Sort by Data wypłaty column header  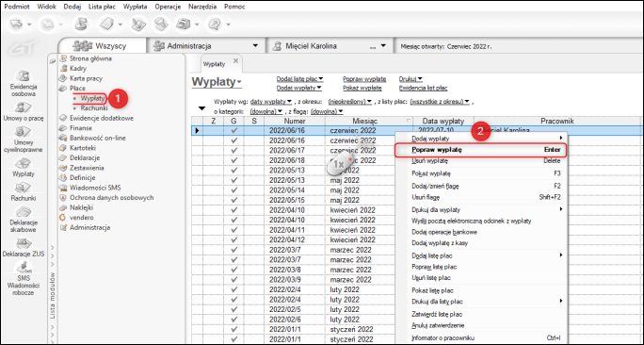coord(443,121)
